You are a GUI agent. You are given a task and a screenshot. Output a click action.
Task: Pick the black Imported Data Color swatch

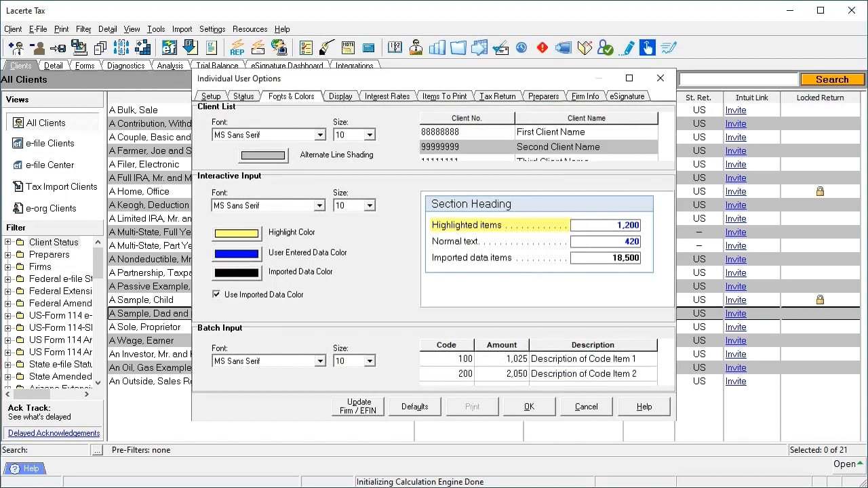click(x=237, y=273)
